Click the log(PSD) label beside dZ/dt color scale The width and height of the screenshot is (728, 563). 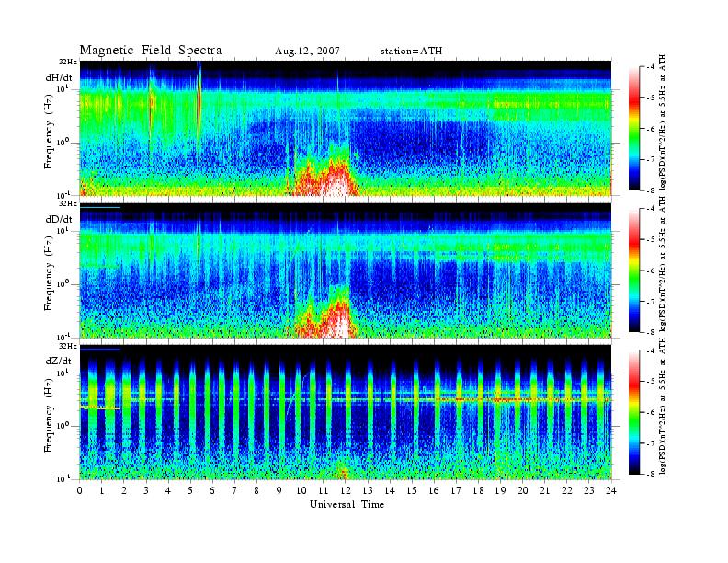point(663,407)
